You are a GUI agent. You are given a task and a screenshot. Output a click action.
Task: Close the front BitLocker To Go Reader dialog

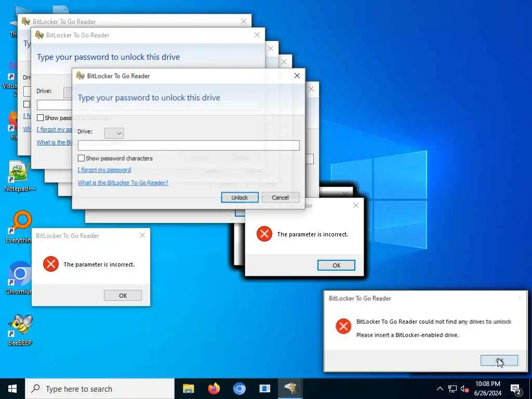pos(297,76)
